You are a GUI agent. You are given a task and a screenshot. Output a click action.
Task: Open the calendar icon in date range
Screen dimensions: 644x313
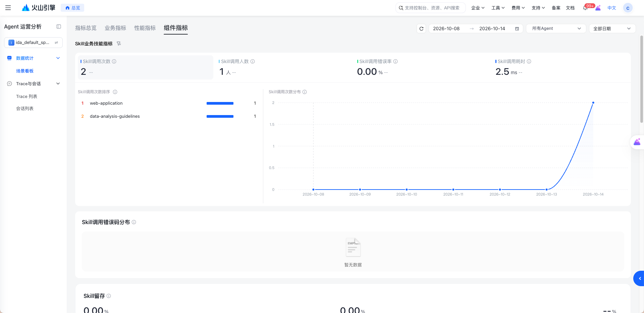click(517, 29)
